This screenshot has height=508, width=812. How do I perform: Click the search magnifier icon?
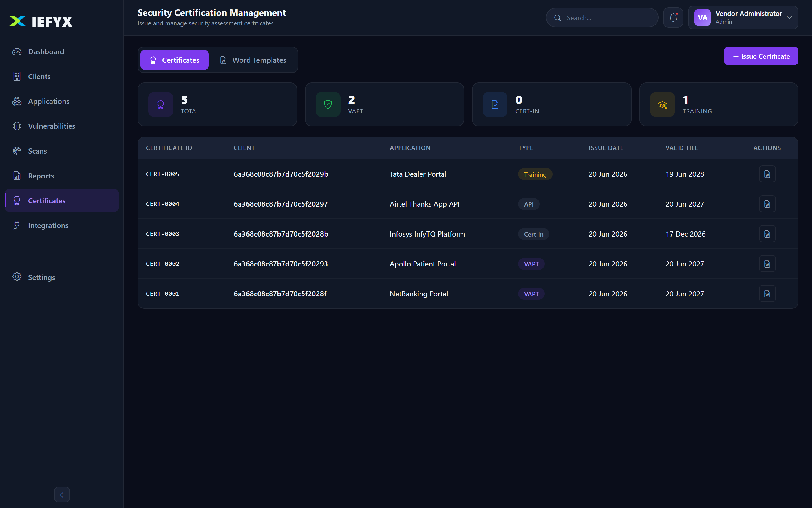pos(558,18)
